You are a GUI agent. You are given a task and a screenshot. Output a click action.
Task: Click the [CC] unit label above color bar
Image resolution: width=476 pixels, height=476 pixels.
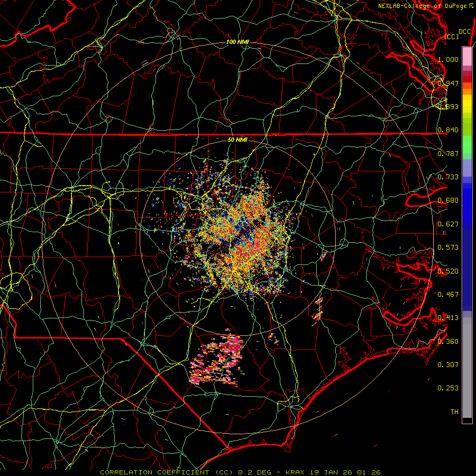(x=452, y=36)
